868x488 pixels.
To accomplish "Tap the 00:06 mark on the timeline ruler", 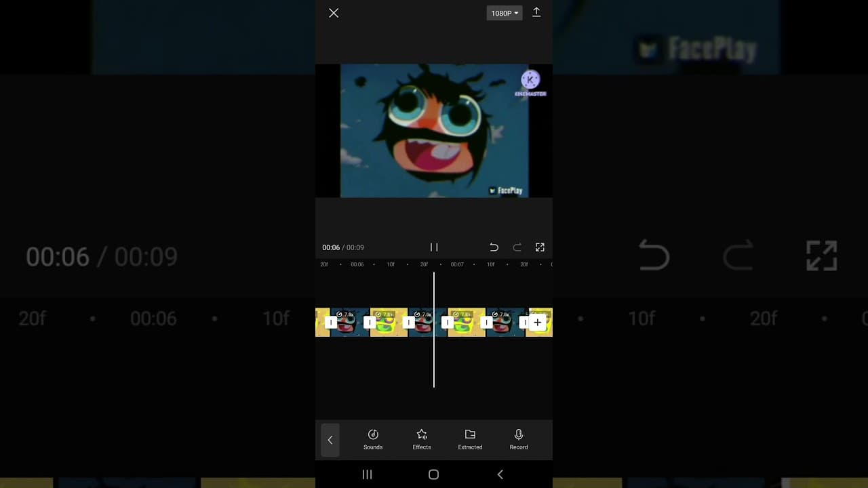I will [x=357, y=264].
